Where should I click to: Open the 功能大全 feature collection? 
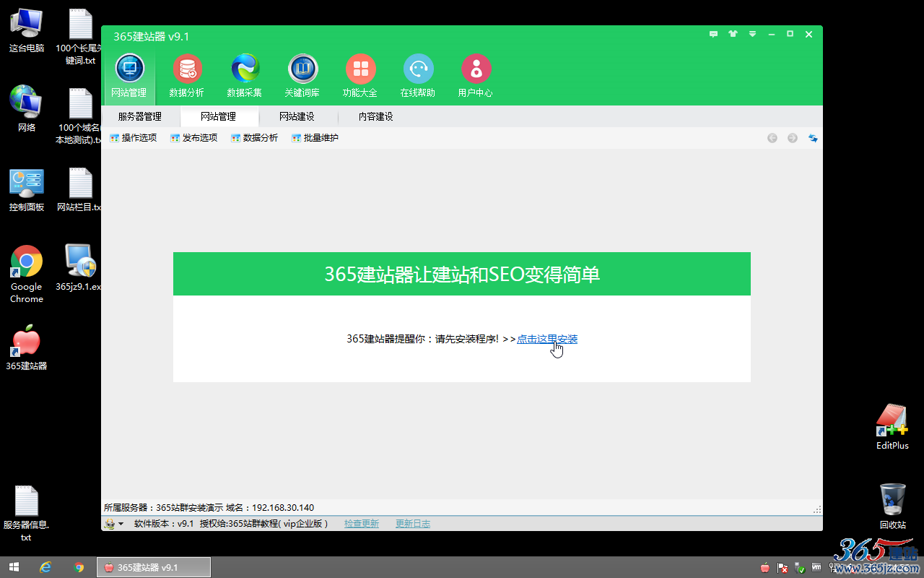point(360,76)
